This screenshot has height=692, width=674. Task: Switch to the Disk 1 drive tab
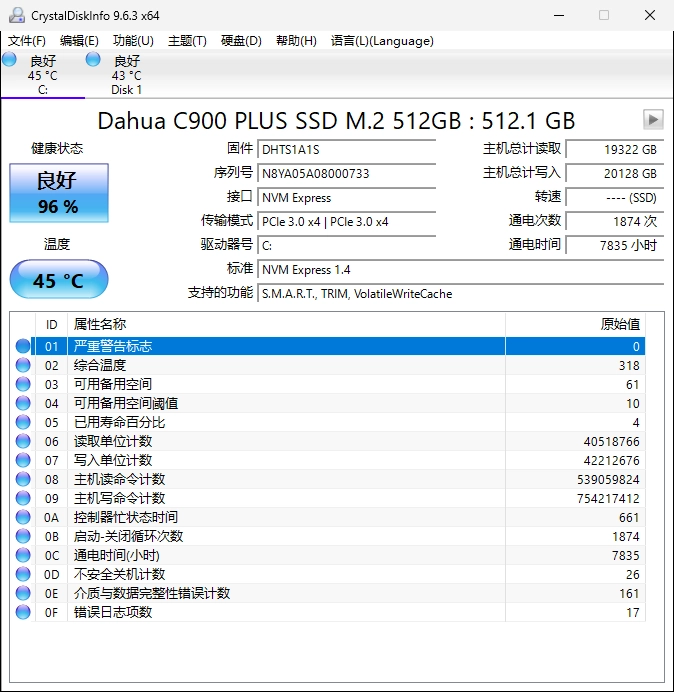pyautogui.click(x=126, y=75)
